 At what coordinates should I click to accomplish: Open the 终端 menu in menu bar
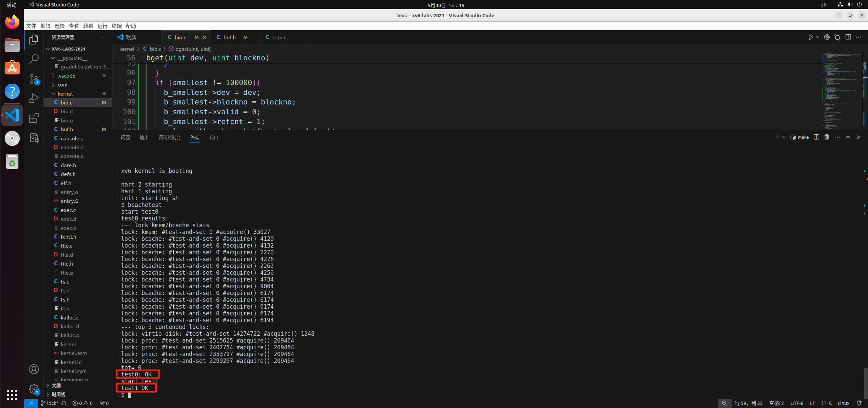(117, 26)
